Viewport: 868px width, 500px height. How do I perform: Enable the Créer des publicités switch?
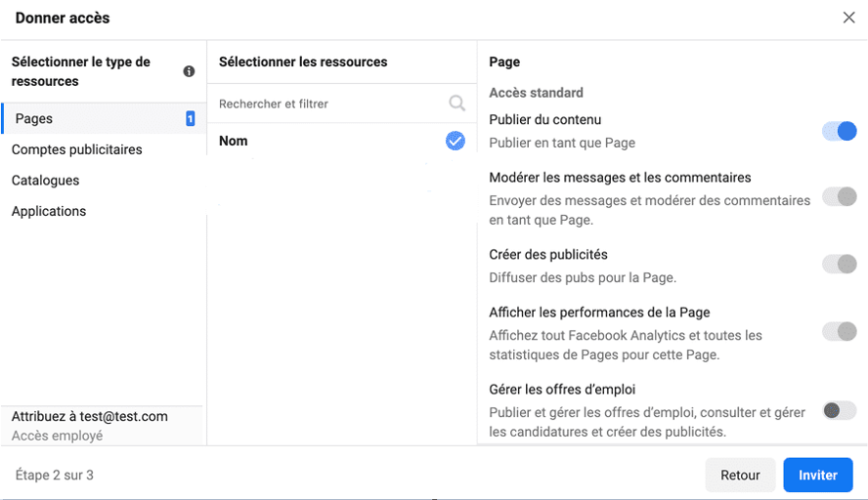(840, 264)
